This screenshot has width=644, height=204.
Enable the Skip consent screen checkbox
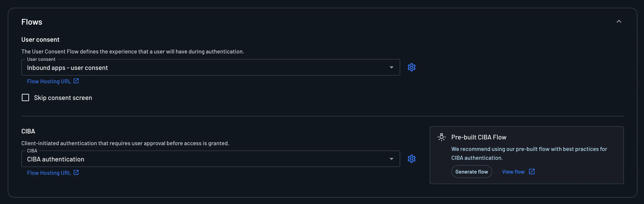pos(25,97)
